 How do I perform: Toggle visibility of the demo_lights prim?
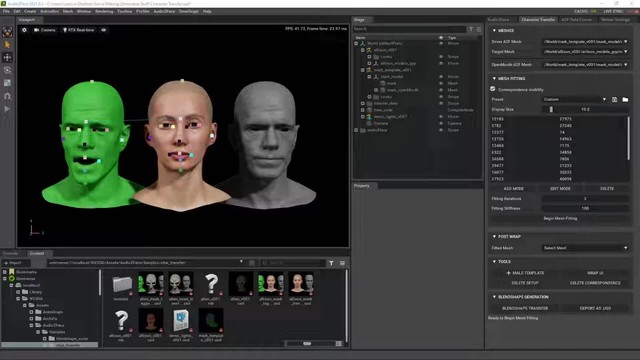(x=441, y=117)
